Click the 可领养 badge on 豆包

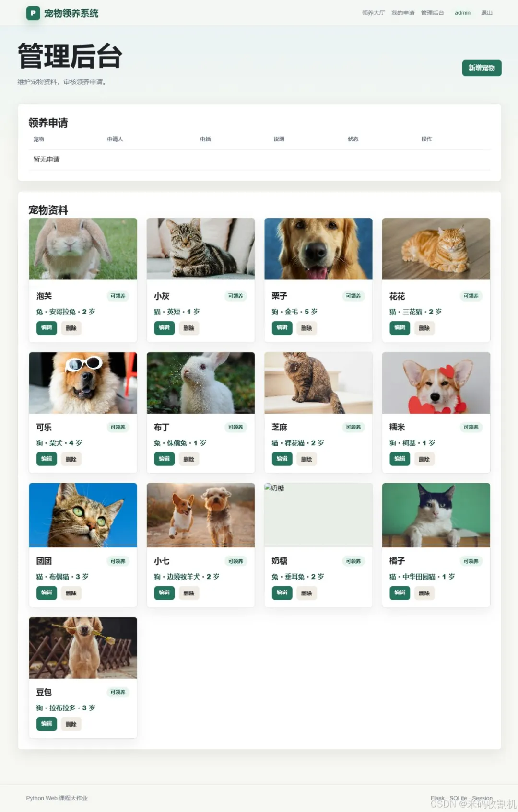[118, 692]
